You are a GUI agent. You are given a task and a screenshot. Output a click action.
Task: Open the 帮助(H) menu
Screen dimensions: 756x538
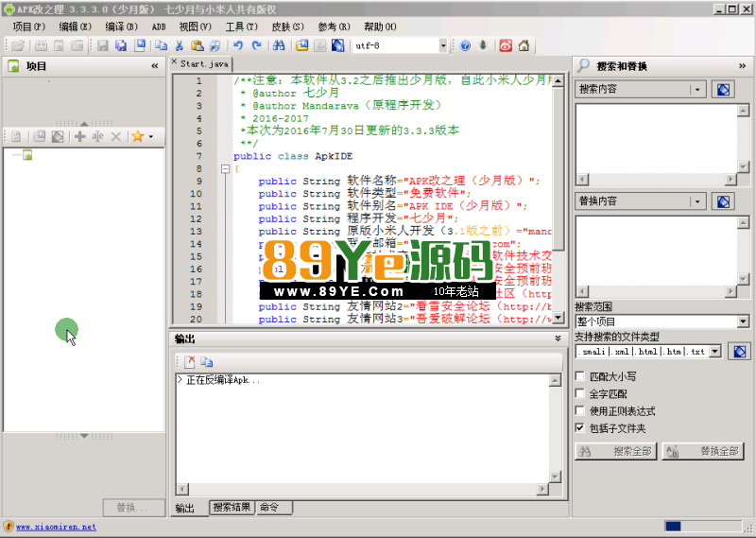[x=381, y=26]
